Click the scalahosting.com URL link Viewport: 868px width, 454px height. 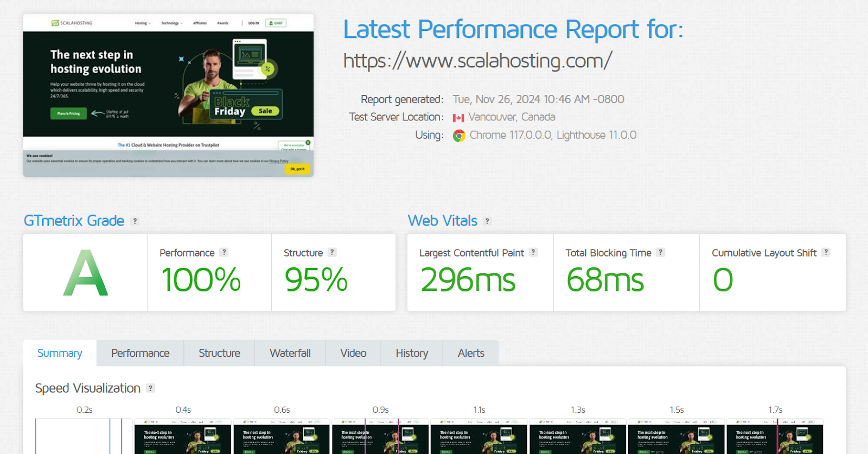[478, 61]
